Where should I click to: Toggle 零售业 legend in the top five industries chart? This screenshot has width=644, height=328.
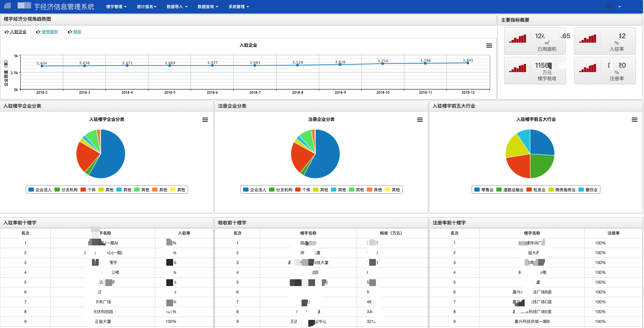(x=484, y=190)
